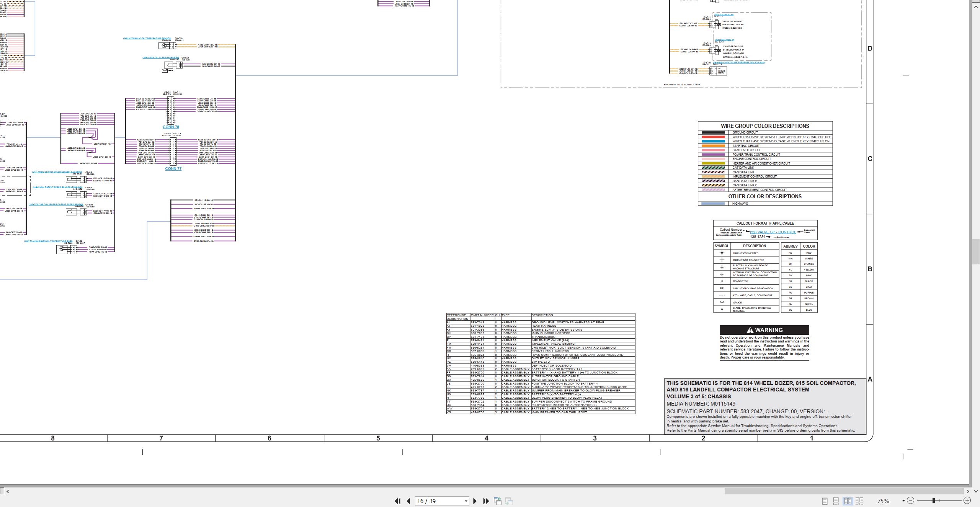Click the VOLUME 3 of 5: CHASSIS text

point(699,397)
